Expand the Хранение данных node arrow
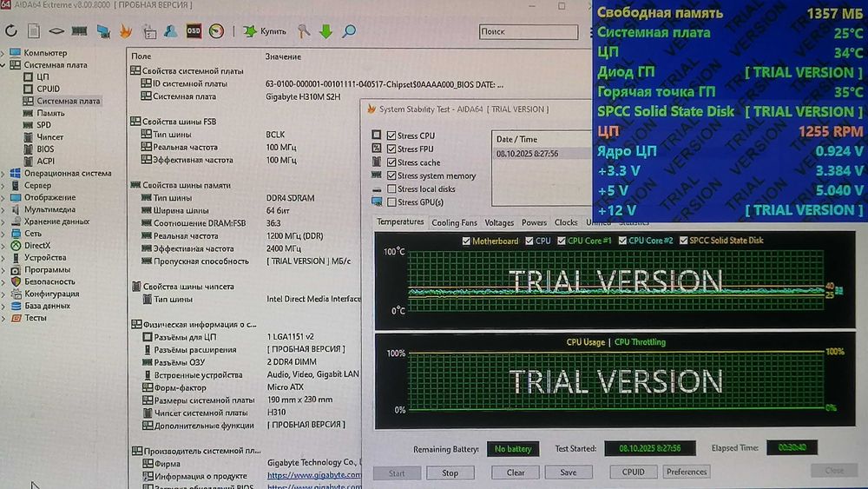Image resolution: width=868 pixels, height=489 pixels. tap(3, 221)
